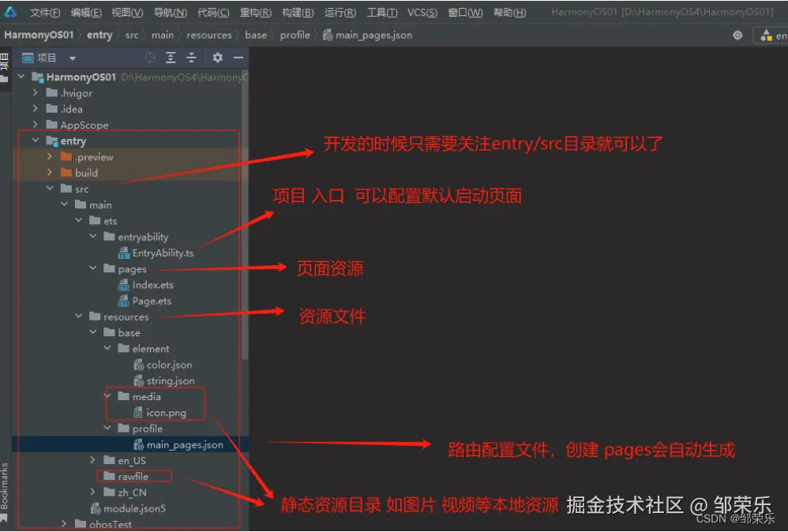Click the DevEco Studio logo icon
This screenshot has height=532, width=788.
tap(10, 12)
